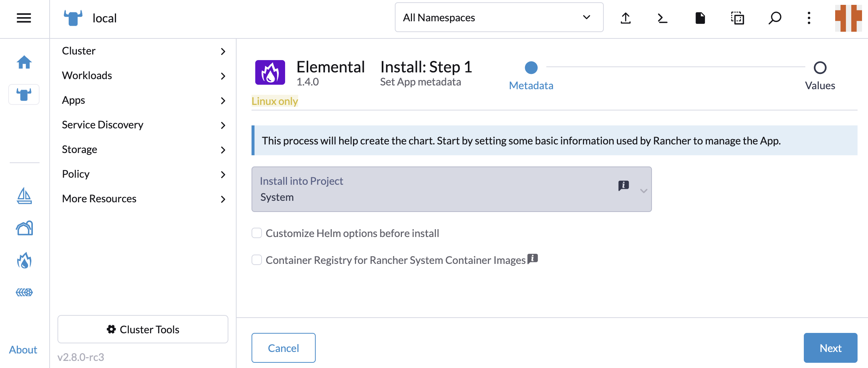Open Kubectl Shell terminal icon
868x368 pixels.
click(x=662, y=18)
